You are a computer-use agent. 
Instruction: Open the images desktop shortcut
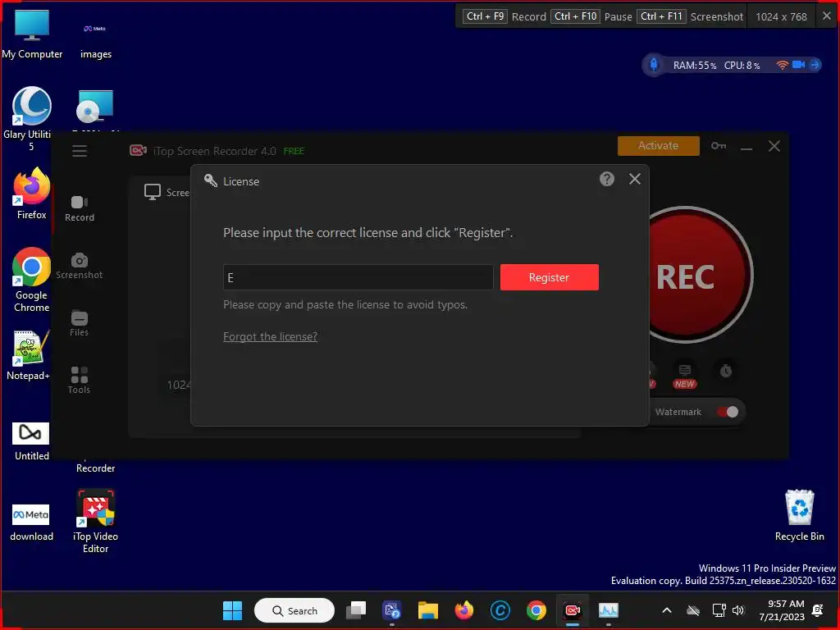pyautogui.click(x=96, y=39)
